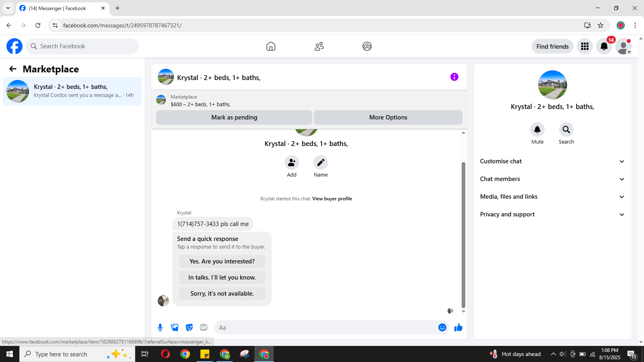The image size is (644, 362).
Task: Install app icon in the address bar
Action: tap(588, 25)
